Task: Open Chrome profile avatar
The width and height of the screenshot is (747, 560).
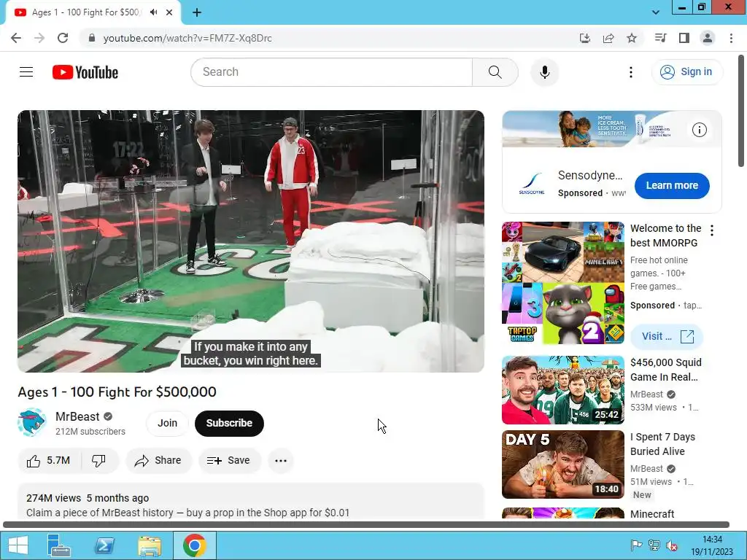Action: point(708,38)
